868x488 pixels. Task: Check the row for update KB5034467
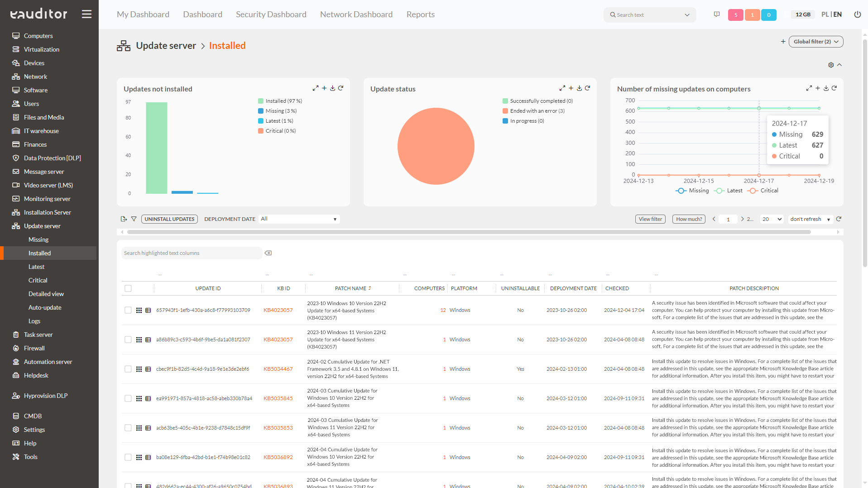pyautogui.click(x=128, y=369)
